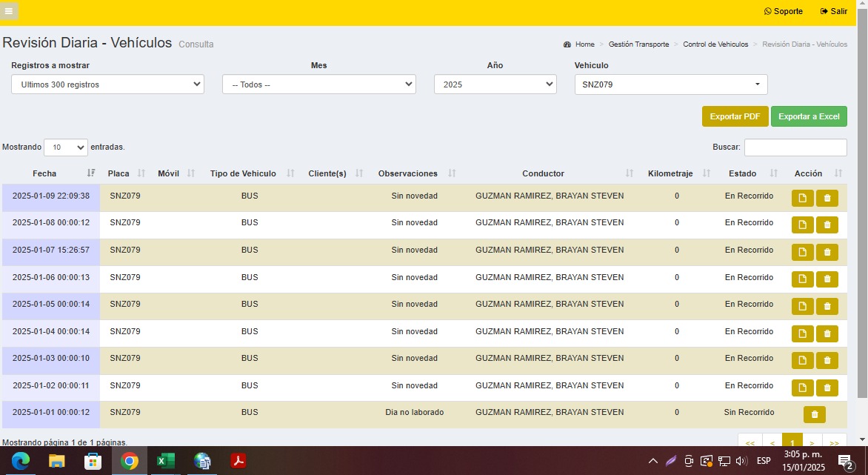This screenshot has width=868, height=475.
Task: Open document icon for 2025-01-05 record
Action: (x=802, y=306)
